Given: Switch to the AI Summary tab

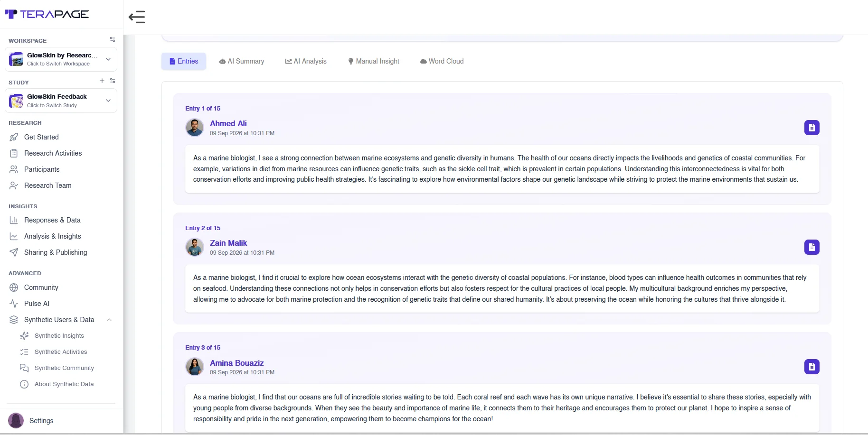Looking at the screenshot, I should pyautogui.click(x=242, y=61).
